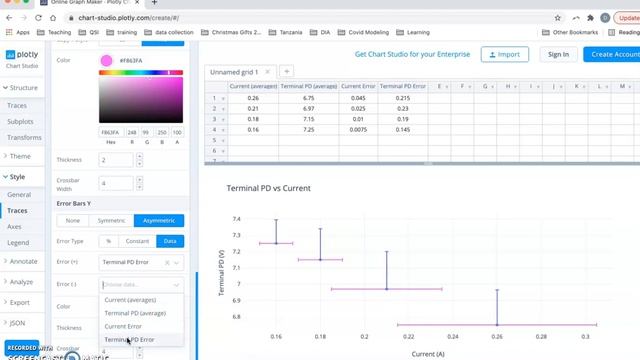Click the Plotly Chart Studio logo

coord(22,59)
